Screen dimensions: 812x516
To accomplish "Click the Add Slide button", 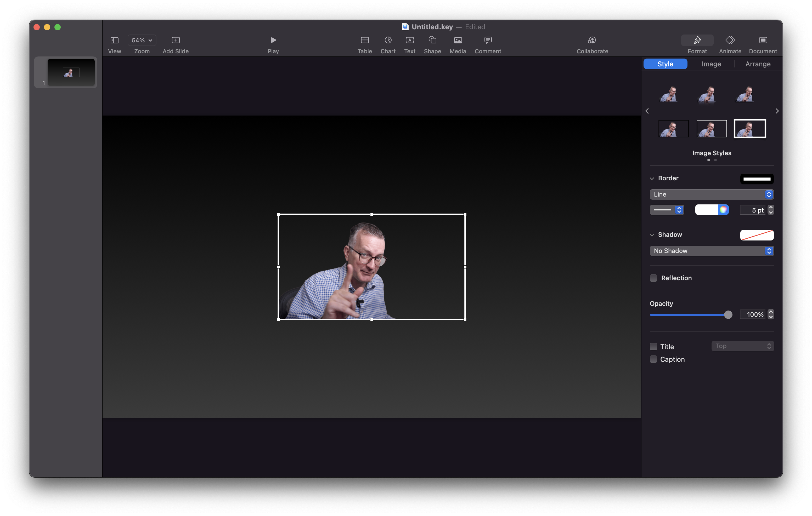I will coord(175,40).
